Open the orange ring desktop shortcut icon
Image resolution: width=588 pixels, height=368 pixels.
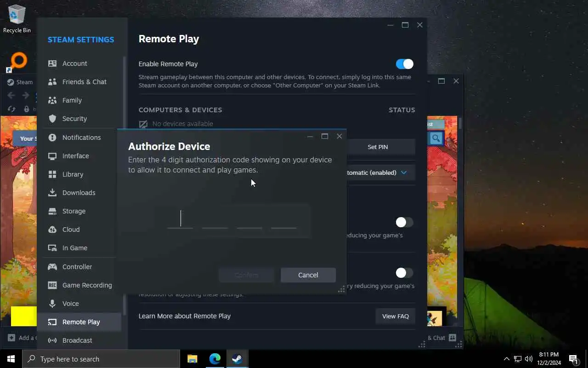click(x=17, y=62)
